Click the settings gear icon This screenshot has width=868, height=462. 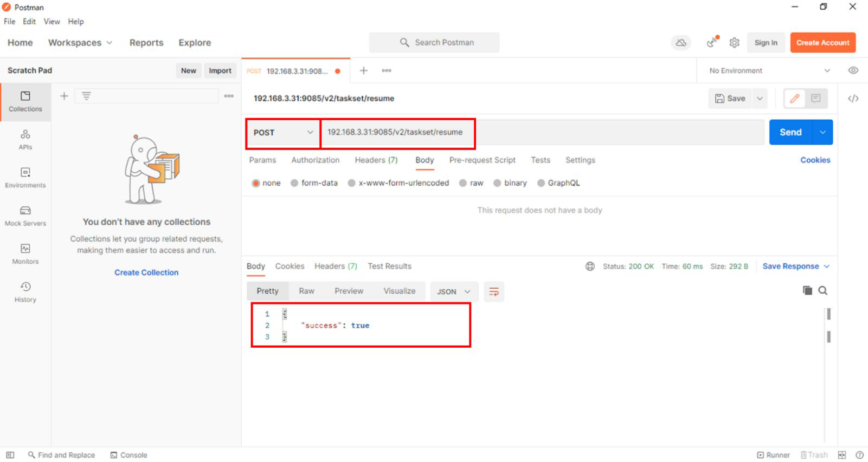734,43
